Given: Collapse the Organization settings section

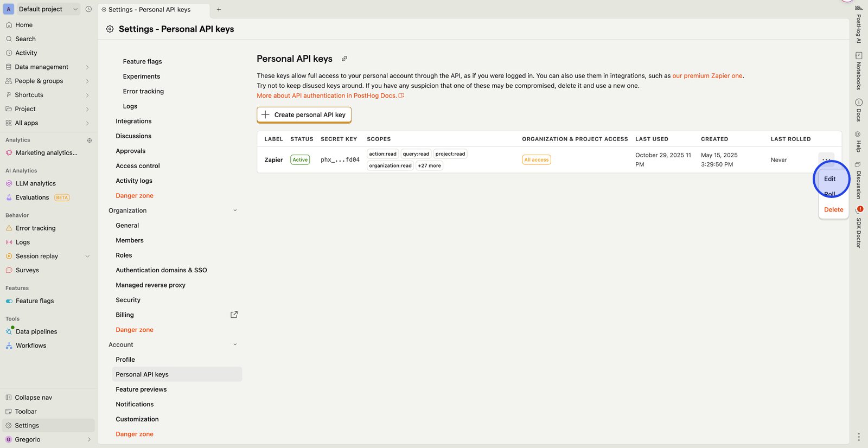Looking at the screenshot, I should [235, 210].
